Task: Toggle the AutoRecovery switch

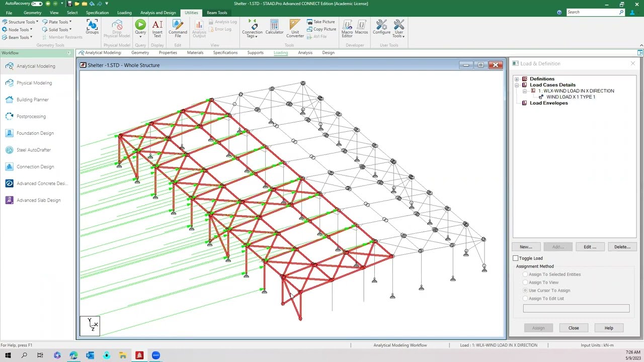Action: point(37,4)
